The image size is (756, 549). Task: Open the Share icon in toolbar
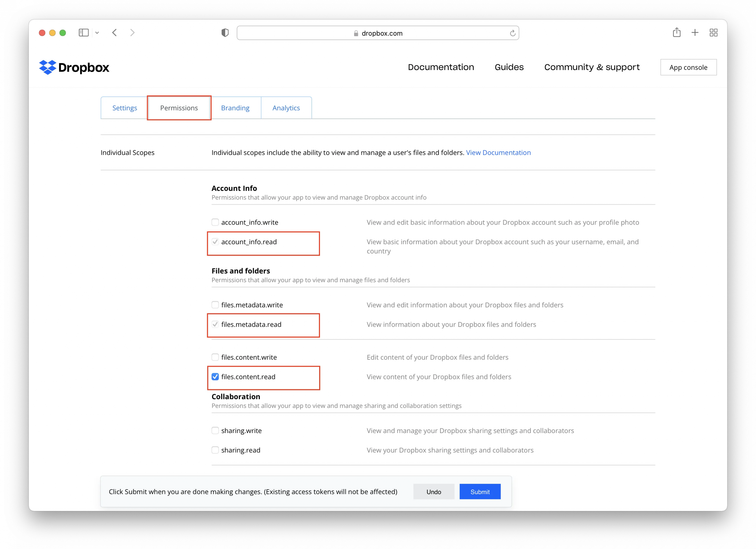click(x=676, y=32)
